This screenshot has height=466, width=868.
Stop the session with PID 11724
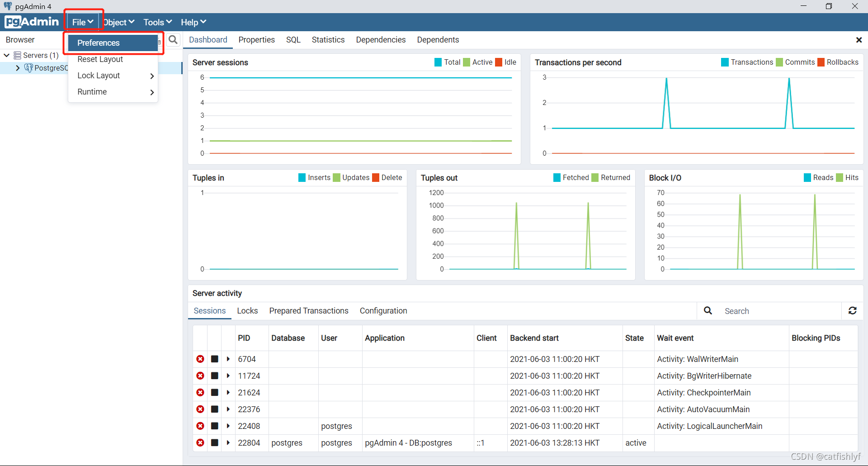[x=214, y=376]
